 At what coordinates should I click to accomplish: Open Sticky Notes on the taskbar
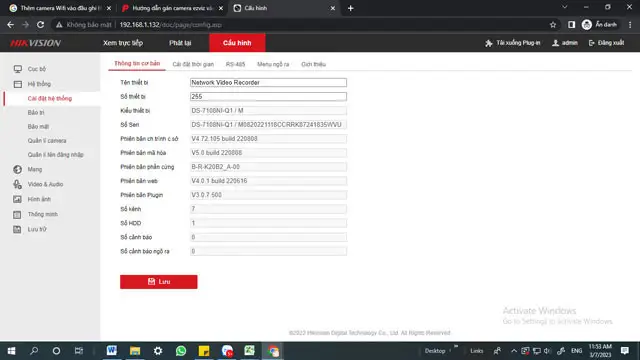[x=204, y=351]
